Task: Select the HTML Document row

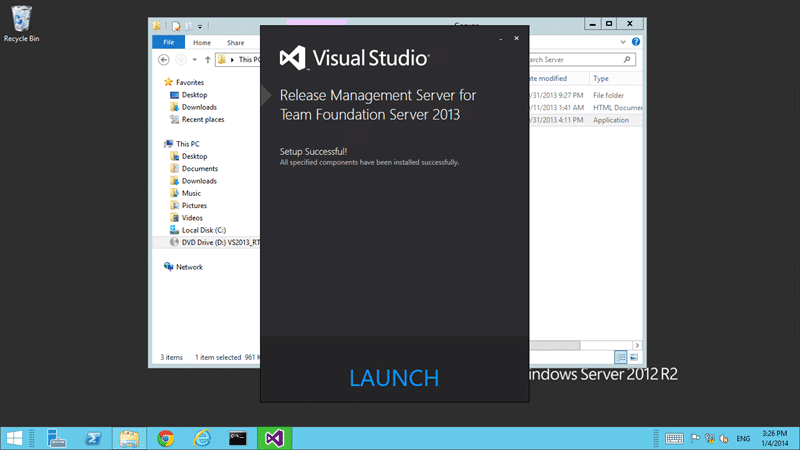Action: coord(585,108)
